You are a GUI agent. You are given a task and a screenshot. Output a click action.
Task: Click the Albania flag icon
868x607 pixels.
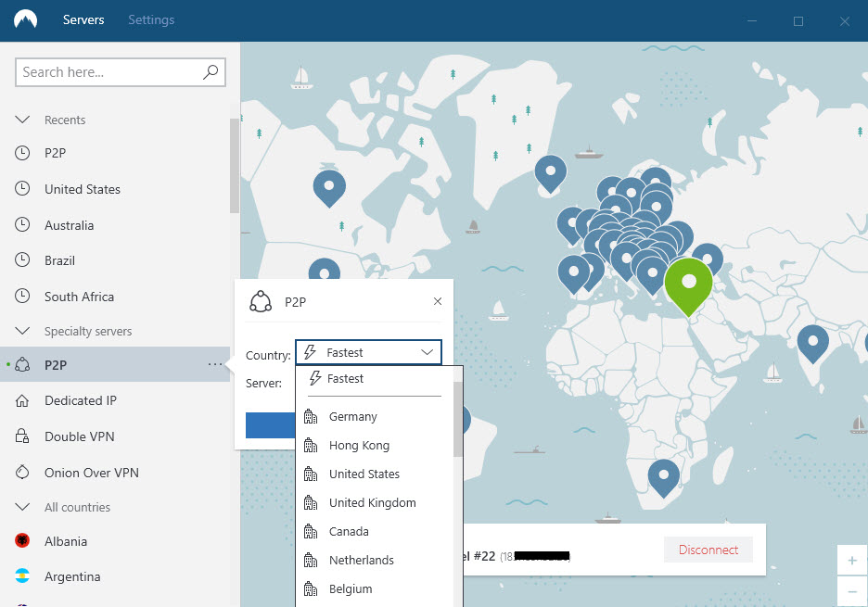click(x=22, y=540)
